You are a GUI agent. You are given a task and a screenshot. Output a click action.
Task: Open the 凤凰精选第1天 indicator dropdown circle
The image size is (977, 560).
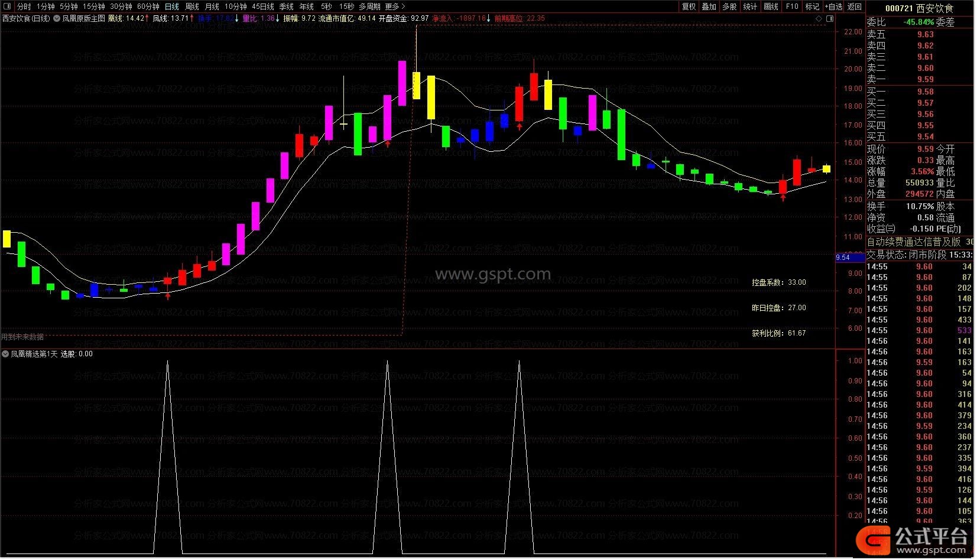tap(5, 354)
